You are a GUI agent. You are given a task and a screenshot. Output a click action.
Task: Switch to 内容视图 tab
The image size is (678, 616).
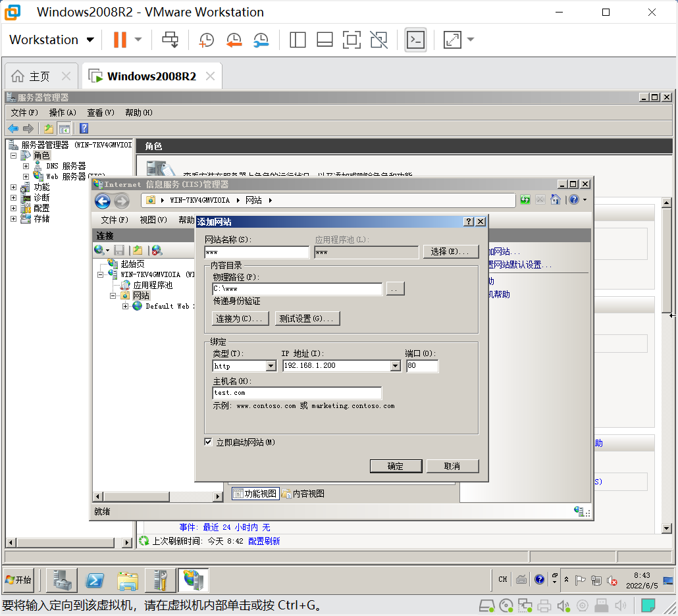click(x=303, y=493)
